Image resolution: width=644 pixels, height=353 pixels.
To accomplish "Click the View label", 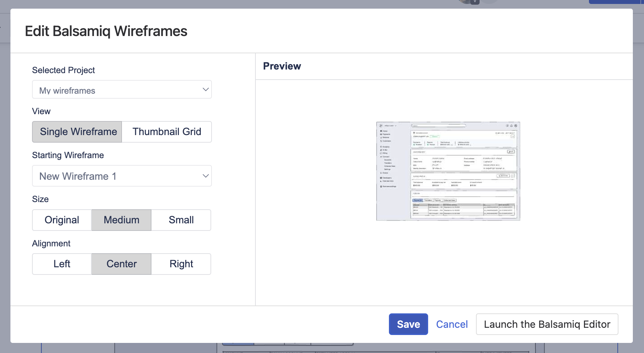I will pos(41,111).
